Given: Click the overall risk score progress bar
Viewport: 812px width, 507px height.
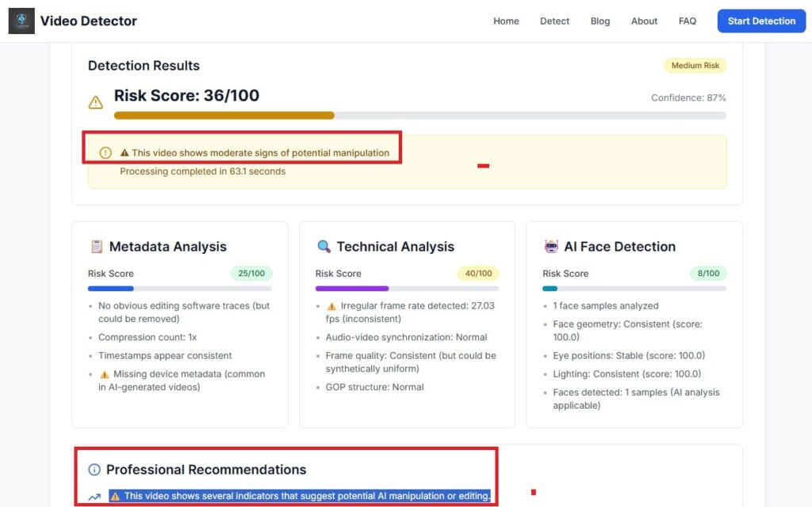Looking at the screenshot, I should pyautogui.click(x=419, y=115).
